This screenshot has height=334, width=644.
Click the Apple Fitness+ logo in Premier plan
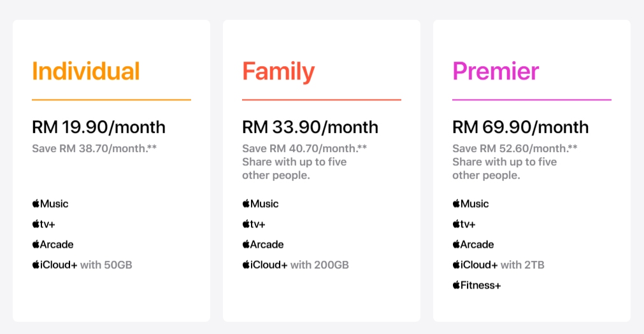tap(476, 285)
